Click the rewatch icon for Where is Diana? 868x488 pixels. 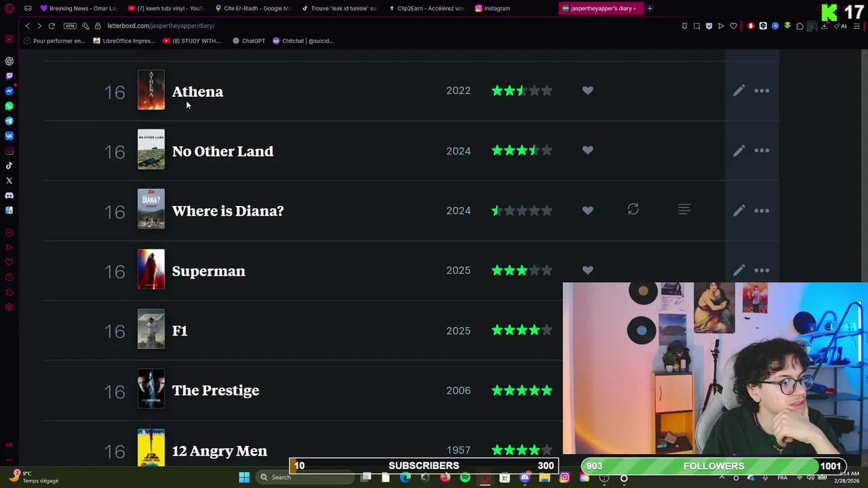point(633,209)
